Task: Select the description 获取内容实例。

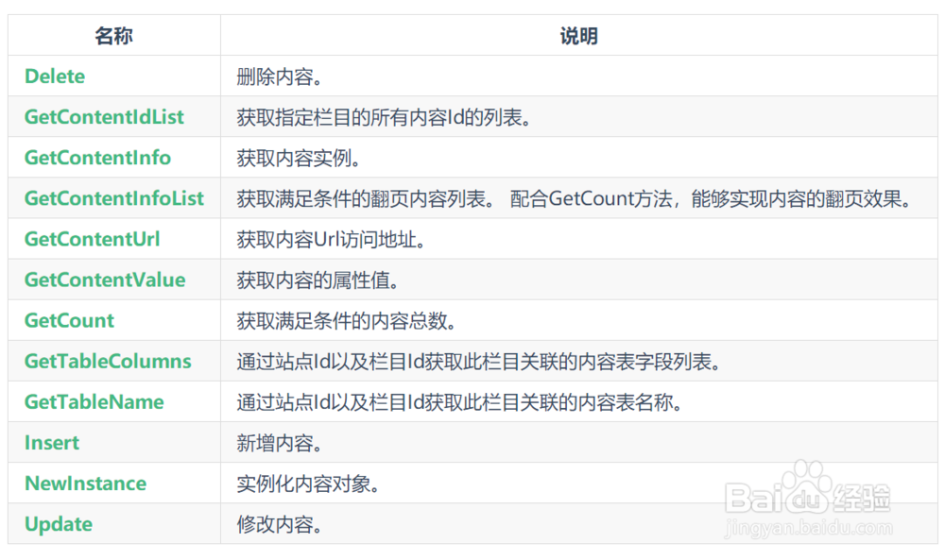Action: (x=299, y=159)
